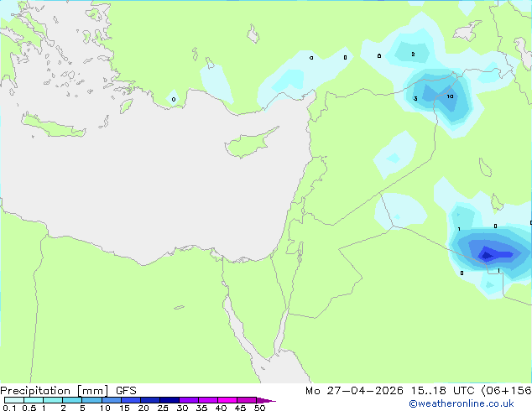Click the "0.1" legend scale value
Viewport: 532px width, 411px height.
(9, 408)
